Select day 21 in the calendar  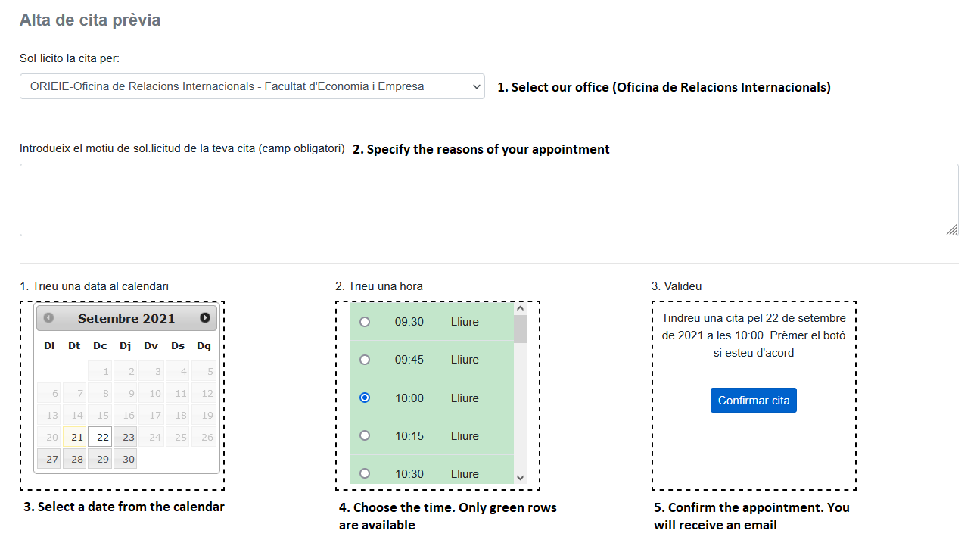pyautogui.click(x=76, y=437)
